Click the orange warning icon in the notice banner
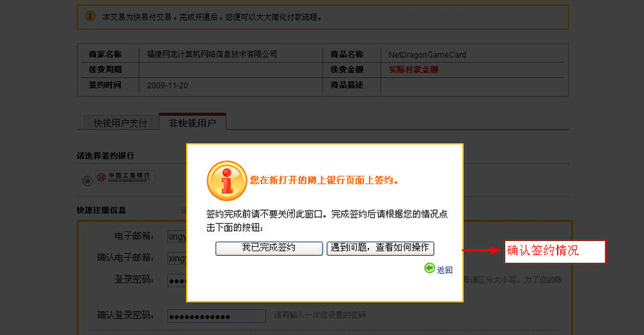 (x=90, y=16)
